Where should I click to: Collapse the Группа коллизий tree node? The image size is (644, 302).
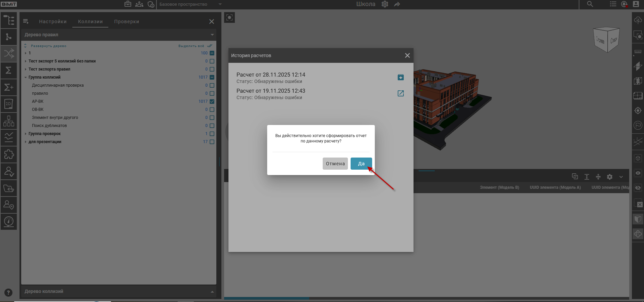click(x=26, y=77)
